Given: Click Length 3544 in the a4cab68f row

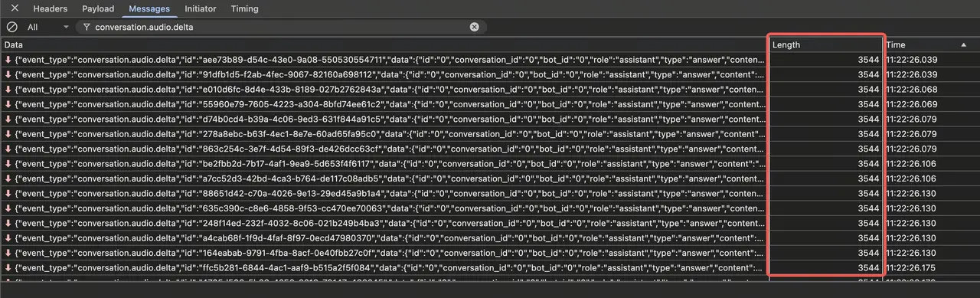Looking at the screenshot, I should [x=868, y=238].
